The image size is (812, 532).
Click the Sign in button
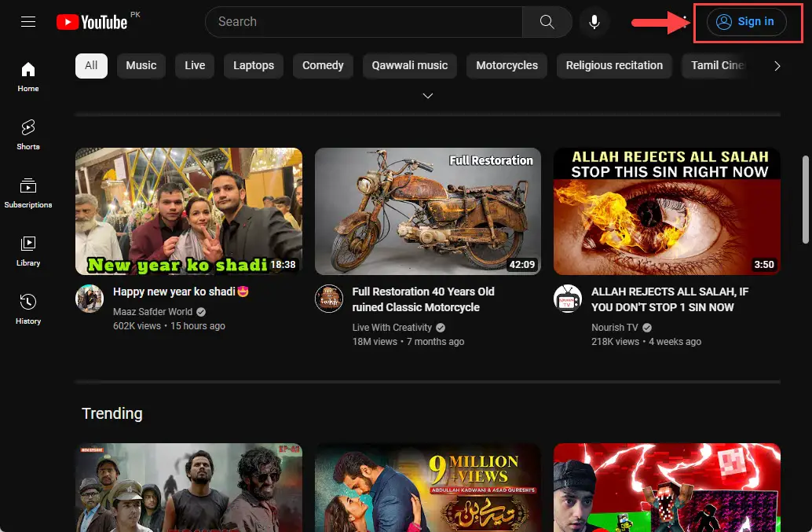pos(745,22)
